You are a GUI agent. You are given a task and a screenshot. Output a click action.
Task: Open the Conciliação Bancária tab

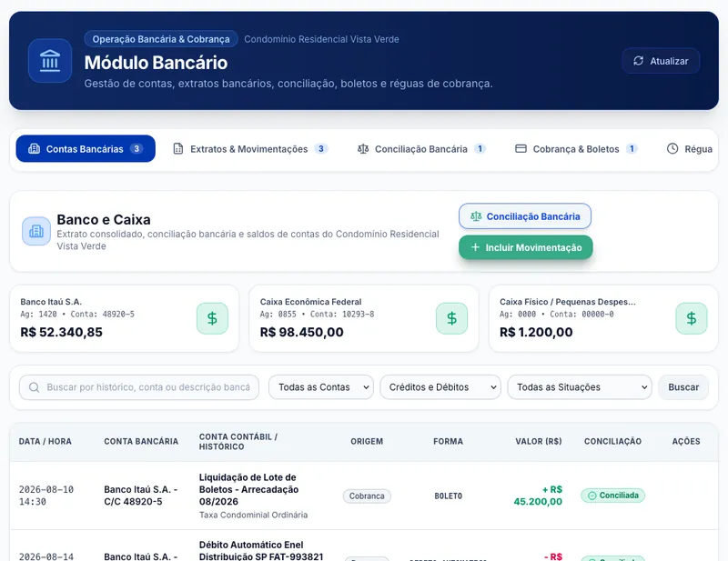coord(421,148)
